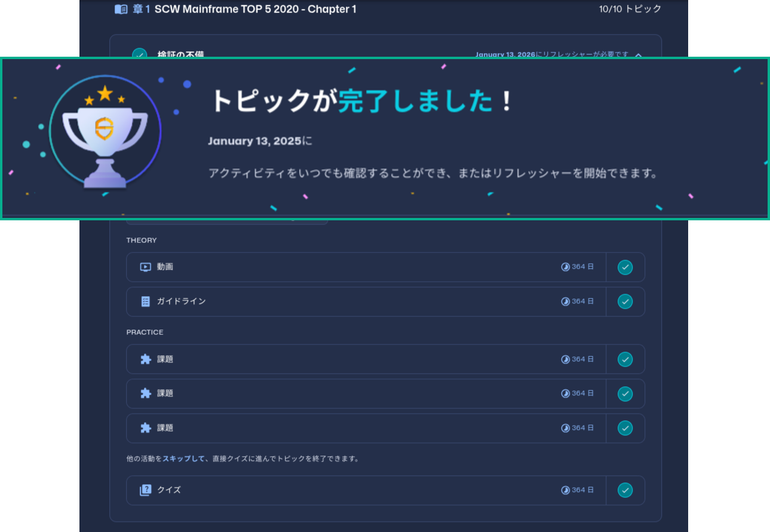Image resolution: width=770 pixels, height=532 pixels.
Task: Click the completion checkmark beside 検証の不備
Action: coord(139,55)
